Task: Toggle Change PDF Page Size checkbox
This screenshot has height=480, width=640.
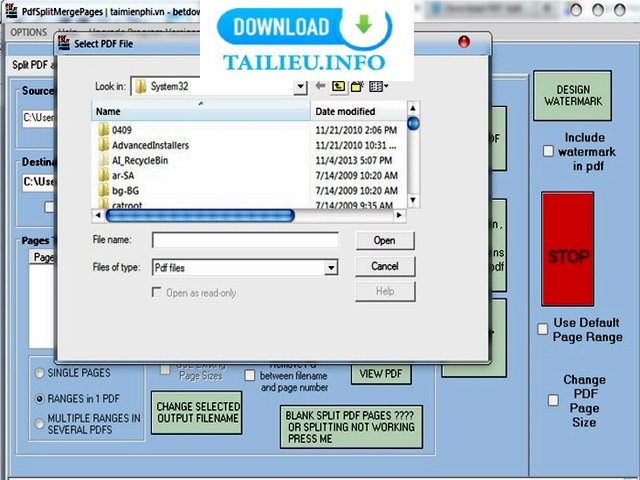Action: [553, 400]
